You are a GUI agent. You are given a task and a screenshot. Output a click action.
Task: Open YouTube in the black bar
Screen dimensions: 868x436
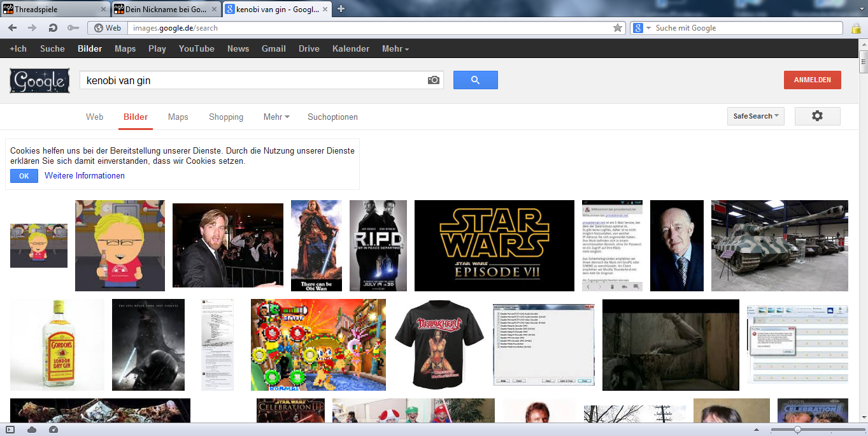(197, 48)
